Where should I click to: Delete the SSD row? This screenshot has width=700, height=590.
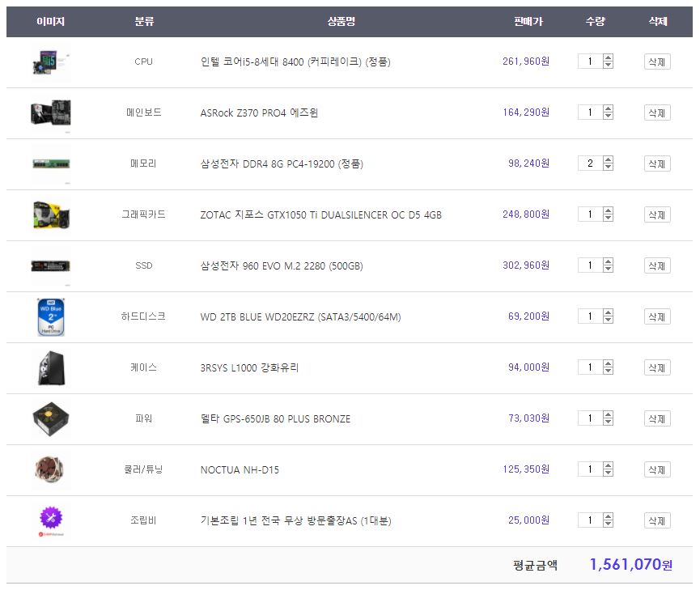point(657,265)
